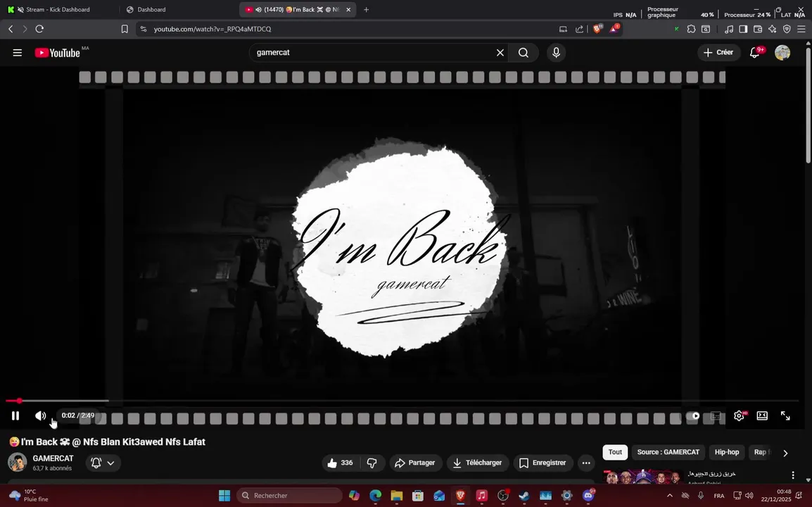Image resolution: width=812 pixels, height=507 pixels.
Task: Open options for the first suggested video
Action: (793, 475)
